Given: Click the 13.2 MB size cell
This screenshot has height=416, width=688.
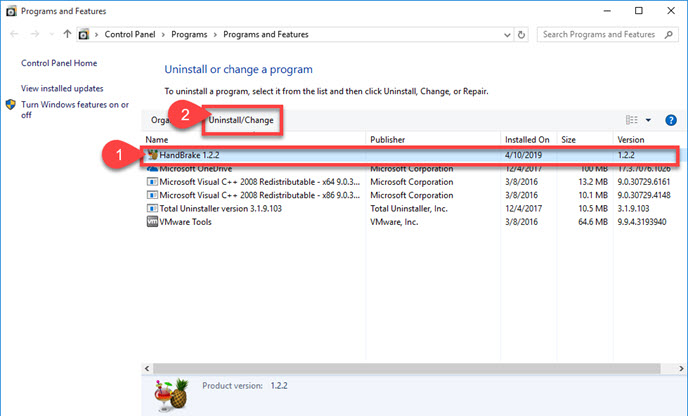Looking at the screenshot, I should (593, 182).
